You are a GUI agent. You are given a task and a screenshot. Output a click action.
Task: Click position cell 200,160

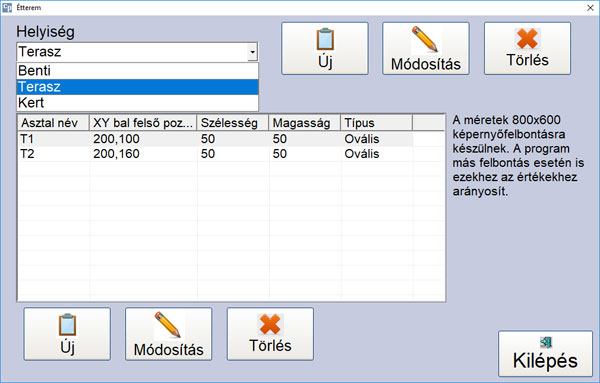(x=116, y=154)
